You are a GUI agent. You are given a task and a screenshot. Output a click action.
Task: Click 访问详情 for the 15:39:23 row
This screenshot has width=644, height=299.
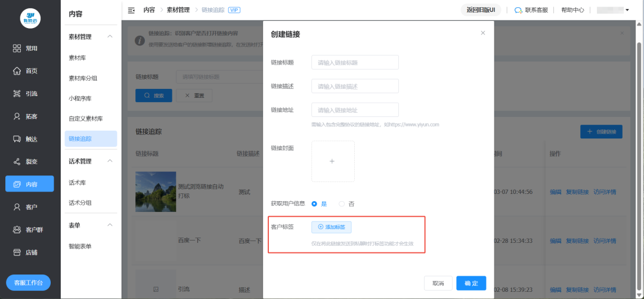pyautogui.click(x=605, y=289)
